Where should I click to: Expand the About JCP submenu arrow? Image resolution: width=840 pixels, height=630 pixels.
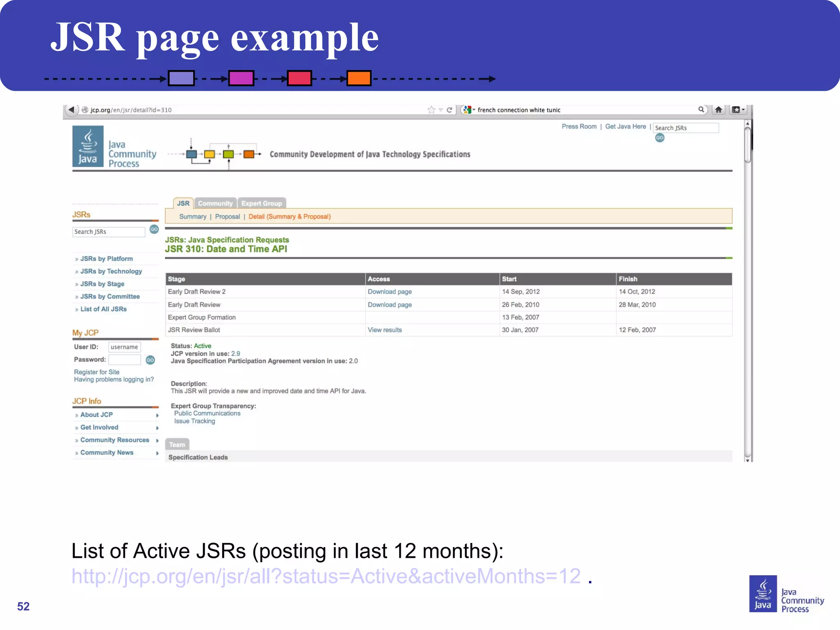coord(157,415)
